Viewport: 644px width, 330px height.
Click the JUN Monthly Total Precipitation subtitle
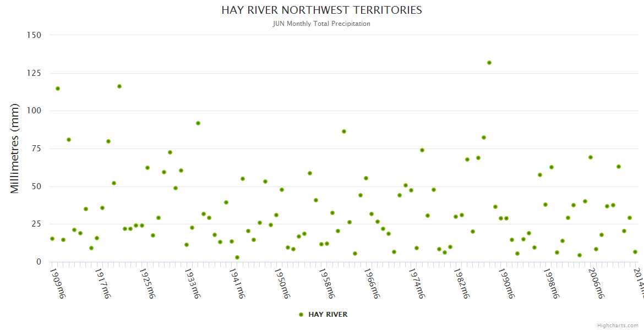click(x=321, y=24)
